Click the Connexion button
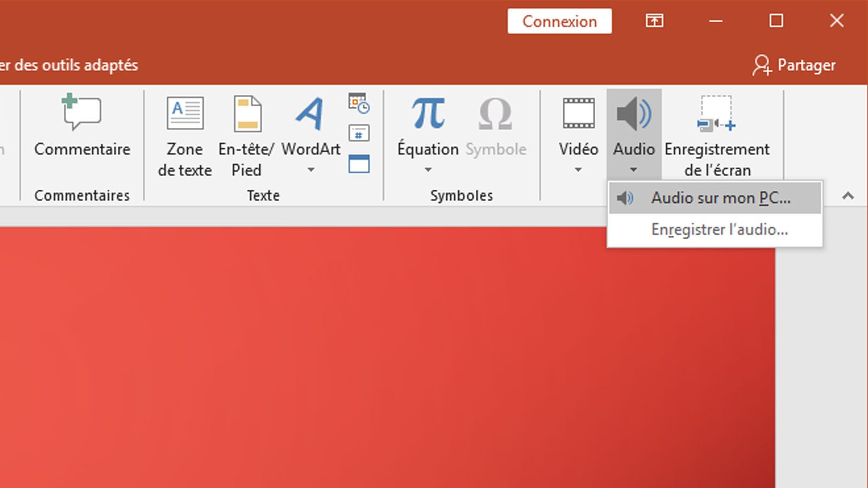The height and width of the screenshot is (488, 868). click(559, 21)
